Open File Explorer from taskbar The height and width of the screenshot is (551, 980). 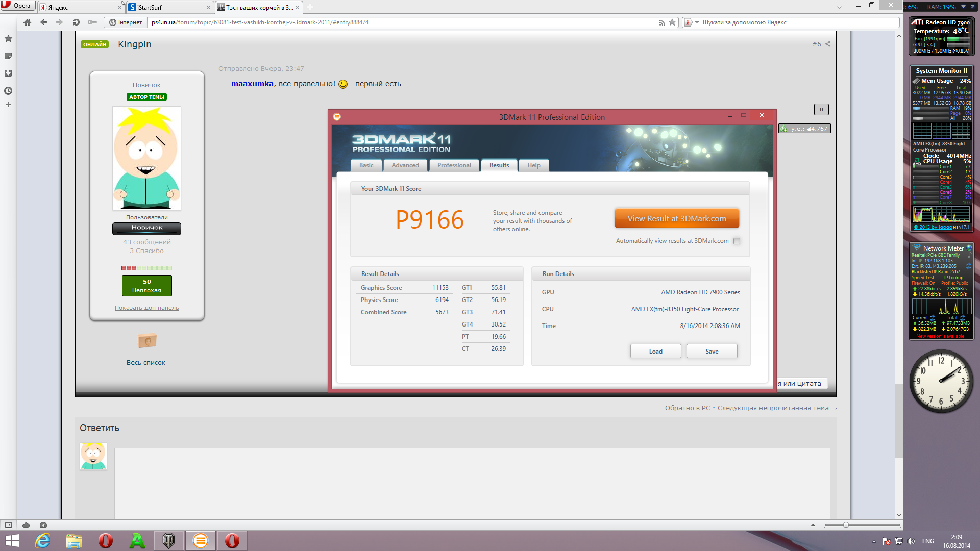tap(74, 541)
